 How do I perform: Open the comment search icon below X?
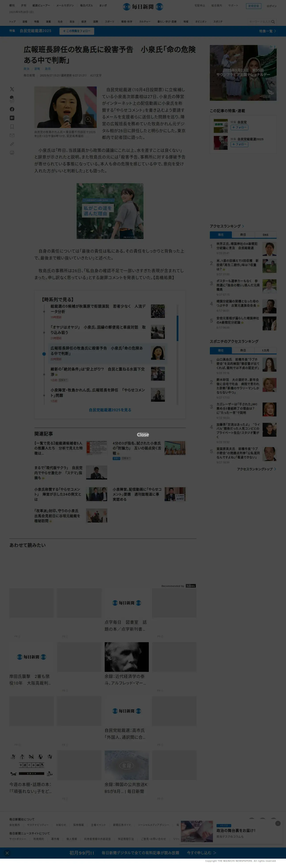(x=12, y=99)
